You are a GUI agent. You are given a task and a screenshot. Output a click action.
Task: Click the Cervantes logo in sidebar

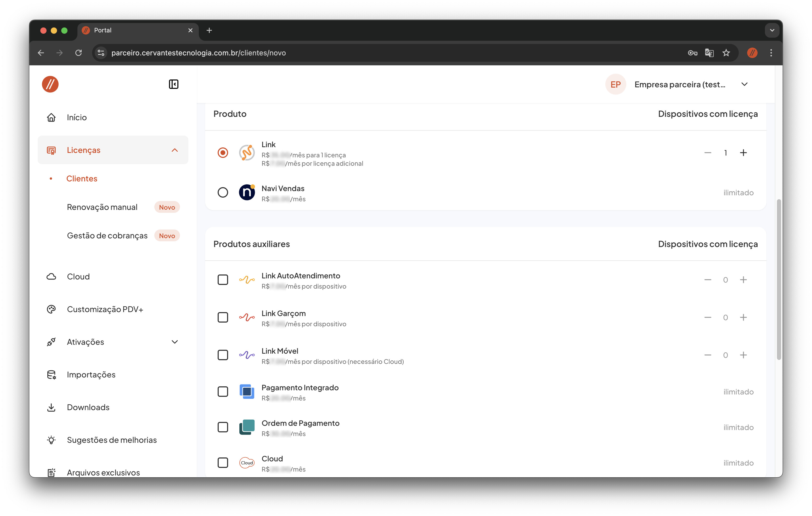point(50,84)
